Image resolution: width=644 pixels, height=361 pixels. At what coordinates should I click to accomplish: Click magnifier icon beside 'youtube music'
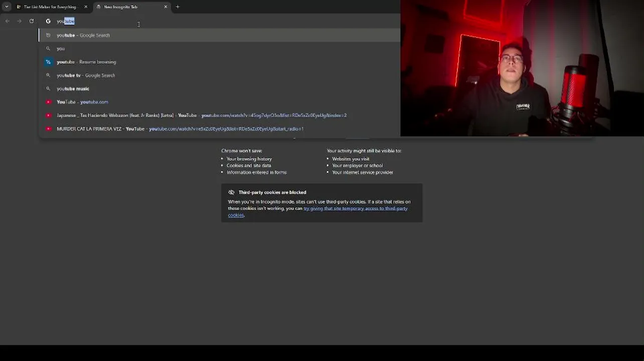pyautogui.click(x=48, y=89)
